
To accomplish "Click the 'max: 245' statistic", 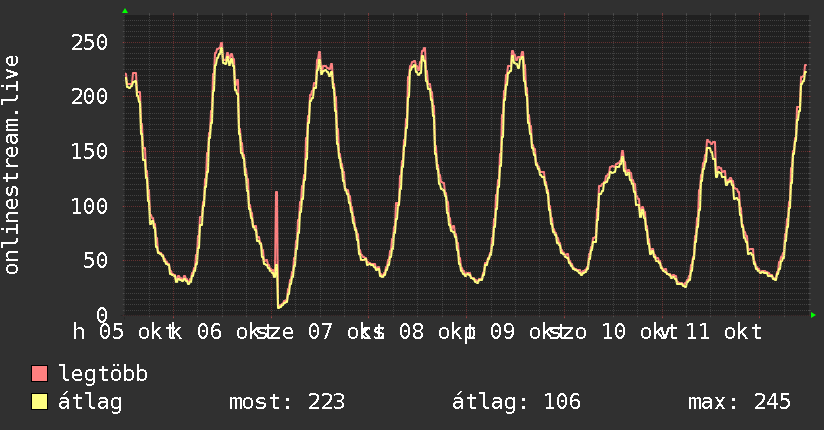I will point(739,402).
